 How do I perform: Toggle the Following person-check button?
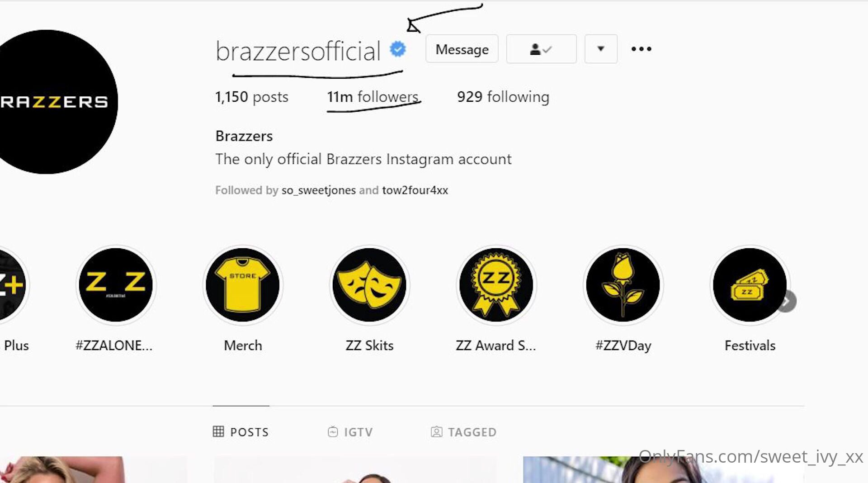(x=541, y=49)
